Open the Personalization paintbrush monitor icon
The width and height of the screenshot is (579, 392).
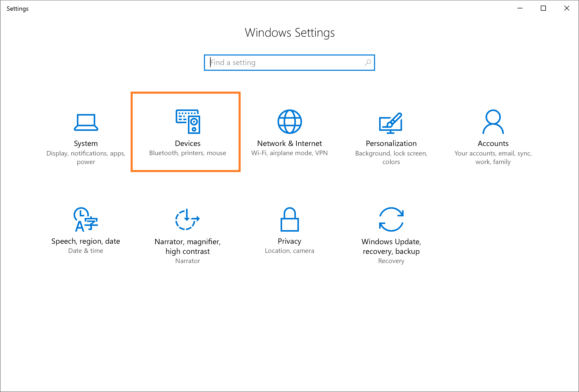pyautogui.click(x=391, y=123)
